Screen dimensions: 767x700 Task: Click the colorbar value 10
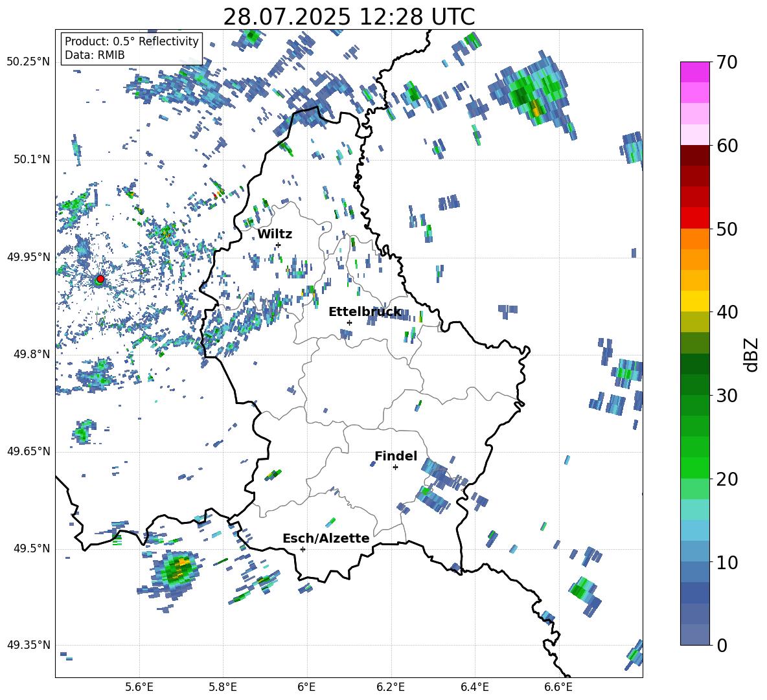[727, 562]
